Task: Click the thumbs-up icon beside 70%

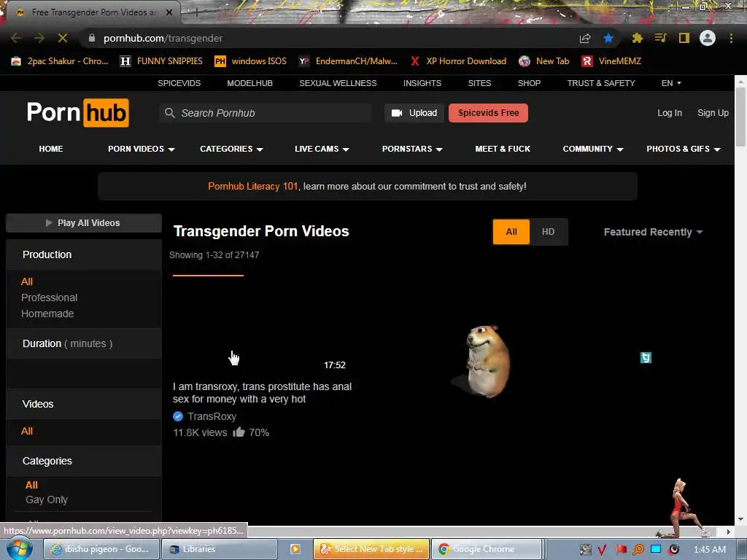Action: click(239, 432)
